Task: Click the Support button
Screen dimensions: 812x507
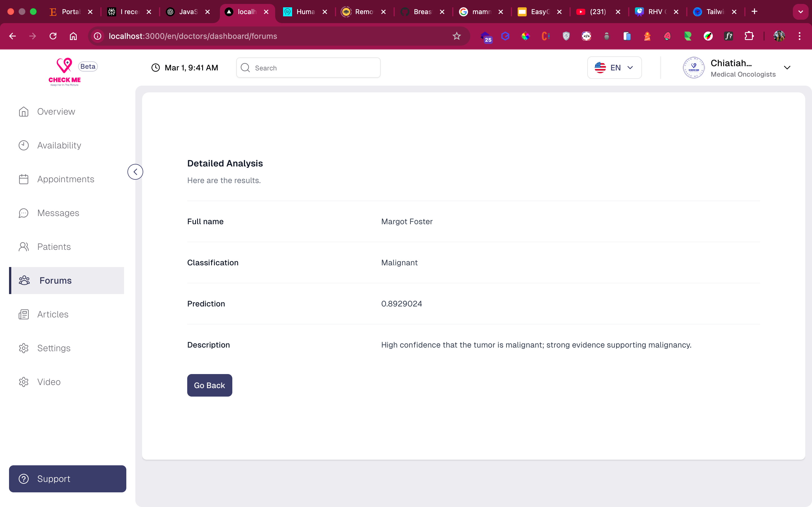Action: (67, 479)
